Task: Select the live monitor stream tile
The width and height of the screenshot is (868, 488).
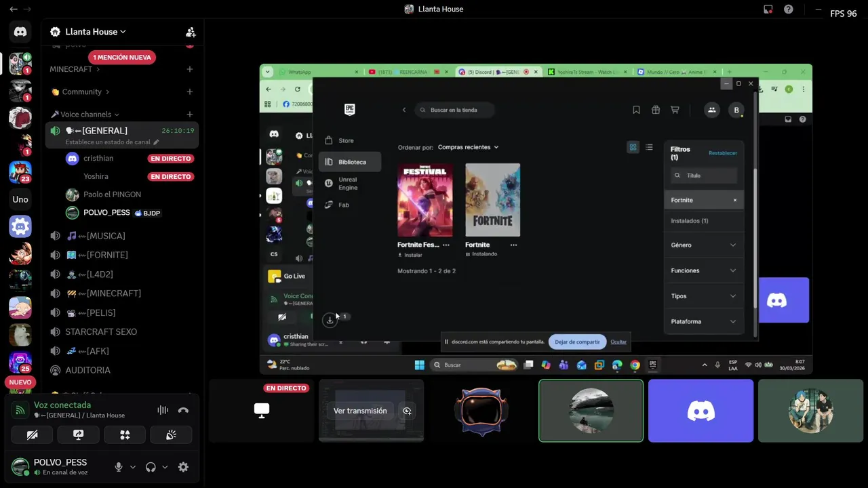Action: point(262,411)
